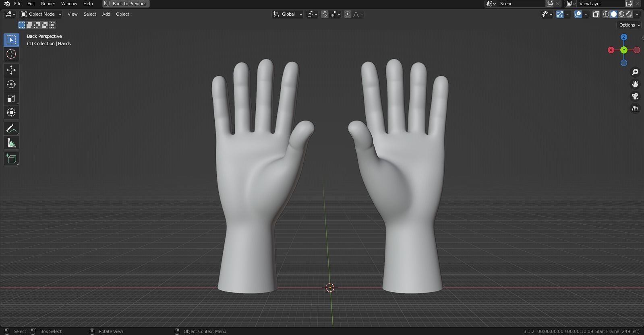The width and height of the screenshot is (644, 335).
Task: Toggle show gizmos button
Action: point(559,14)
